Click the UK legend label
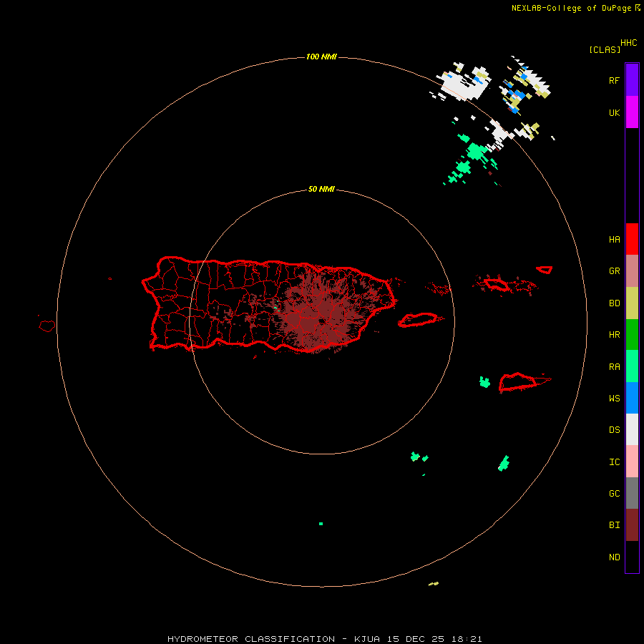 (x=614, y=112)
